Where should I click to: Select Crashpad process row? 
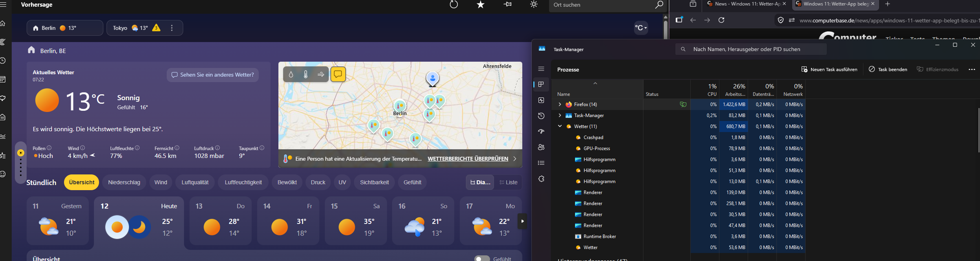click(678, 138)
